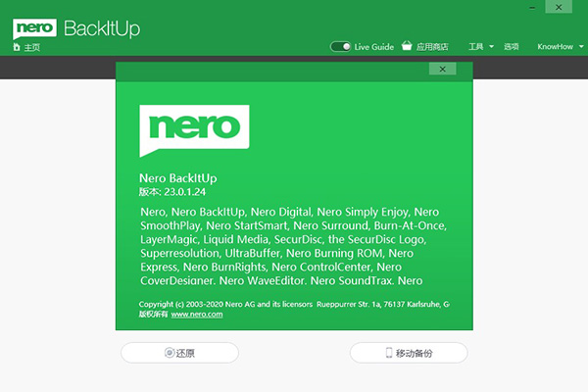588x392 pixels.
Task: Click the Nero logo in header
Action: coord(34,28)
